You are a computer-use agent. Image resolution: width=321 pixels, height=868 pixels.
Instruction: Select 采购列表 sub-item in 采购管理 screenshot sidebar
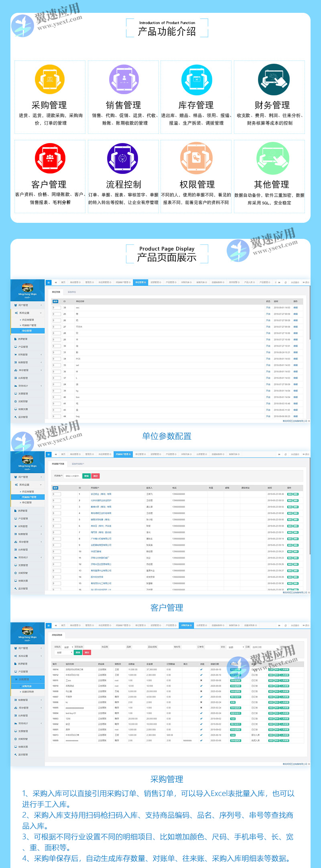(x=28, y=686)
